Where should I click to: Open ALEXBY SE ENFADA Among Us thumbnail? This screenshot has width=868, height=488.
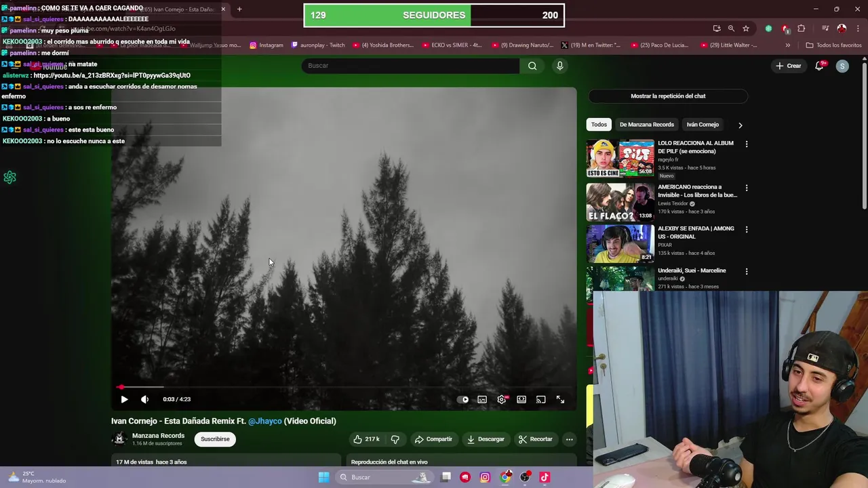click(620, 243)
